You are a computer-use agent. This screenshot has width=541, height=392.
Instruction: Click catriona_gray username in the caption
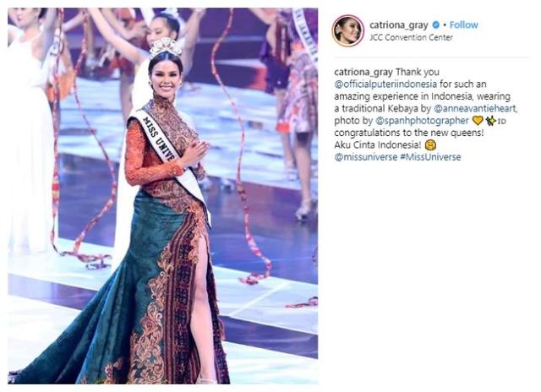point(363,72)
